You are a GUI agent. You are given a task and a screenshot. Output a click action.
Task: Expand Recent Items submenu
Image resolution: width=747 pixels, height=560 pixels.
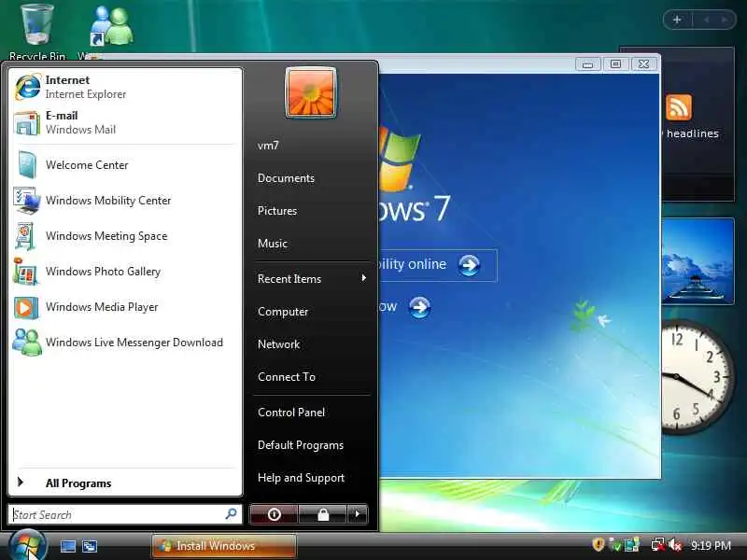coord(312,278)
